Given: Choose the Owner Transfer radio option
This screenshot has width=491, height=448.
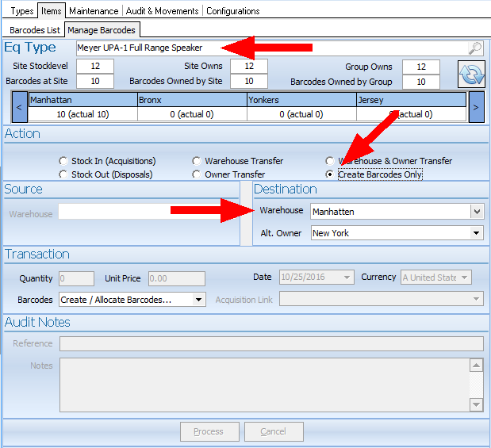Looking at the screenshot, I should (x=198, y=174).
